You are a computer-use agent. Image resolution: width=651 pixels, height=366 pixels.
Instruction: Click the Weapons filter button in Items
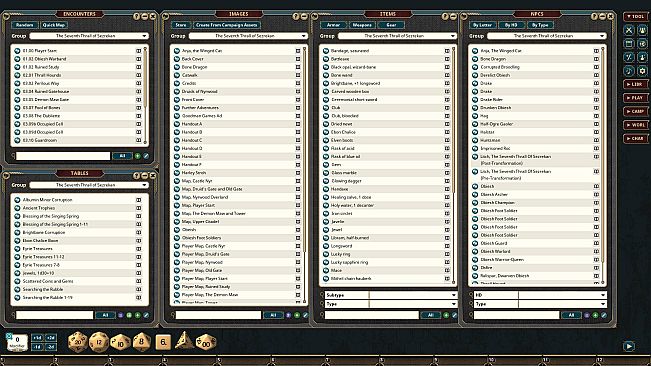point(362,25)
